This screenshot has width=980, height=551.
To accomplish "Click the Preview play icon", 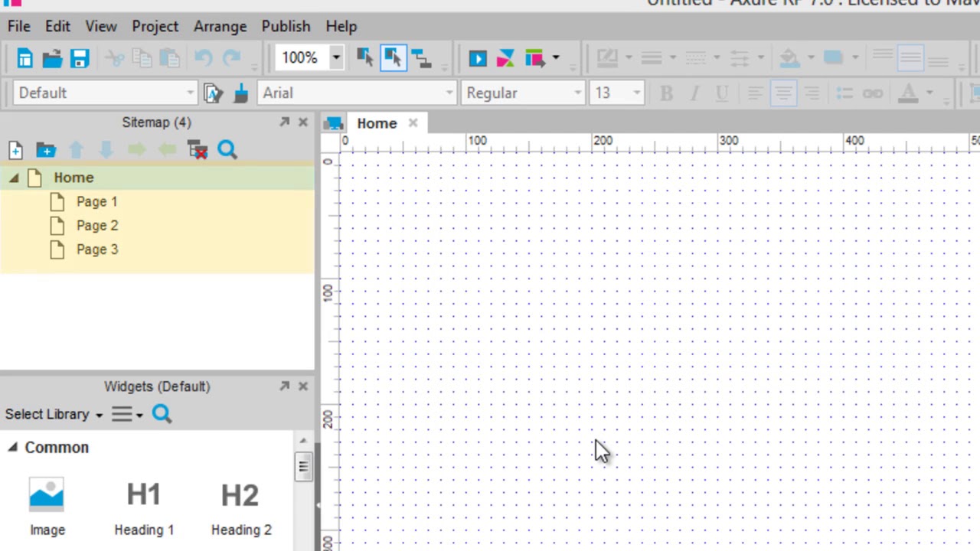I will coord(478,58).
